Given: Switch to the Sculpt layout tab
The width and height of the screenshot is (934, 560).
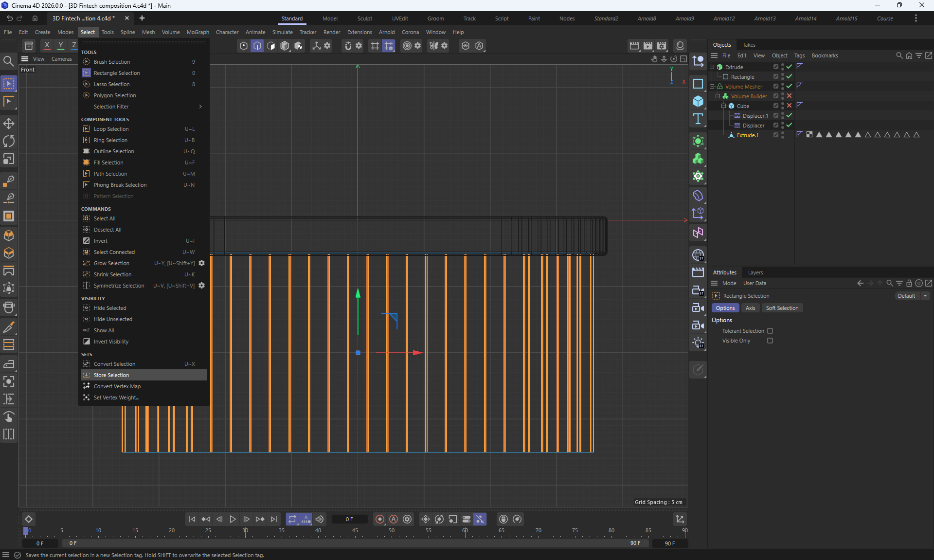Looking at the screenshot, I should coord(364,18).
